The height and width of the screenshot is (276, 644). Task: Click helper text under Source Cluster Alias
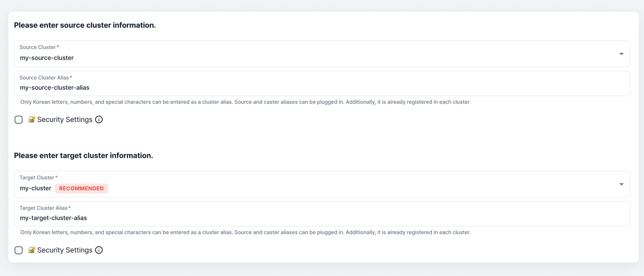(245, 102)
